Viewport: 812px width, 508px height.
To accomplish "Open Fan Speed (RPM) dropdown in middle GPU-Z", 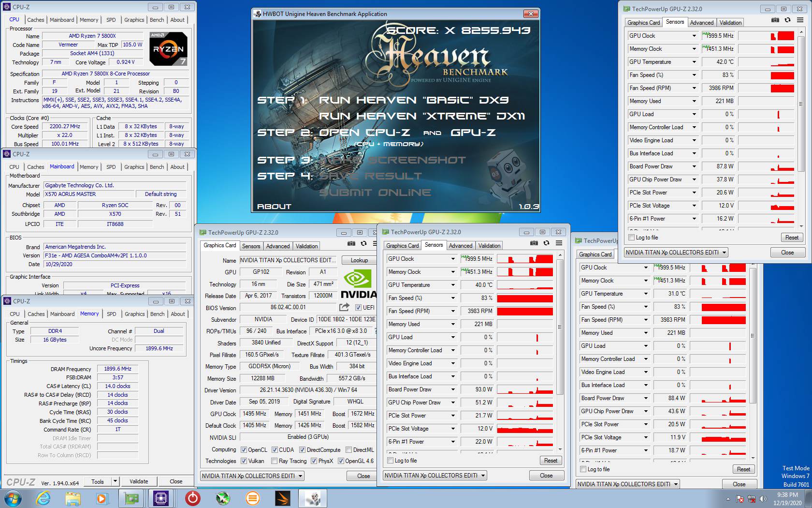I will pos(453,311).
